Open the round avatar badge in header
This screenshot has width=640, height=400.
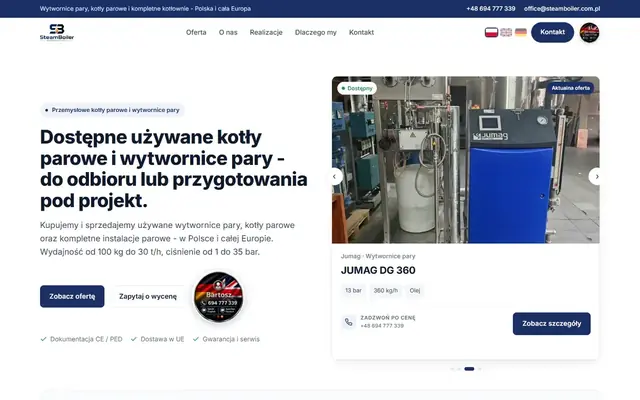click(589, 32)
